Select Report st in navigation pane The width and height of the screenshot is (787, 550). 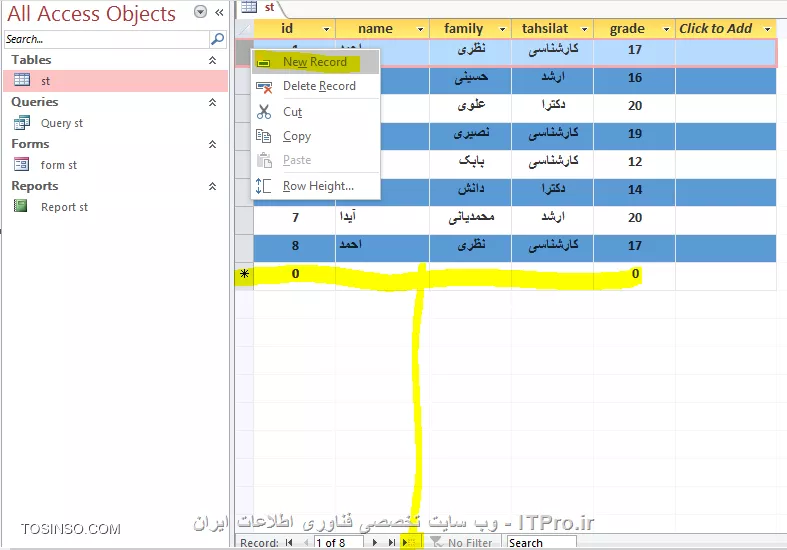115,207
